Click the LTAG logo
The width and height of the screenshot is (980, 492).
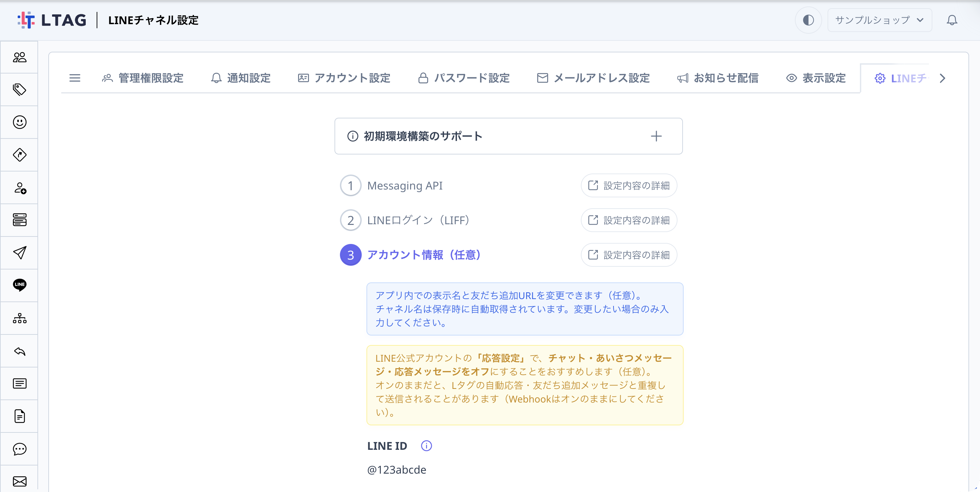[52, 20]
